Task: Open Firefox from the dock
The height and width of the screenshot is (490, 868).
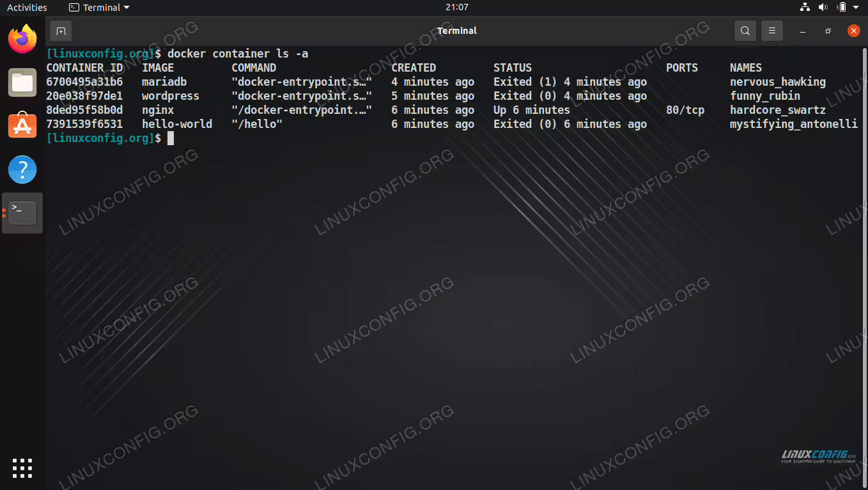Action: coord(22,39)
